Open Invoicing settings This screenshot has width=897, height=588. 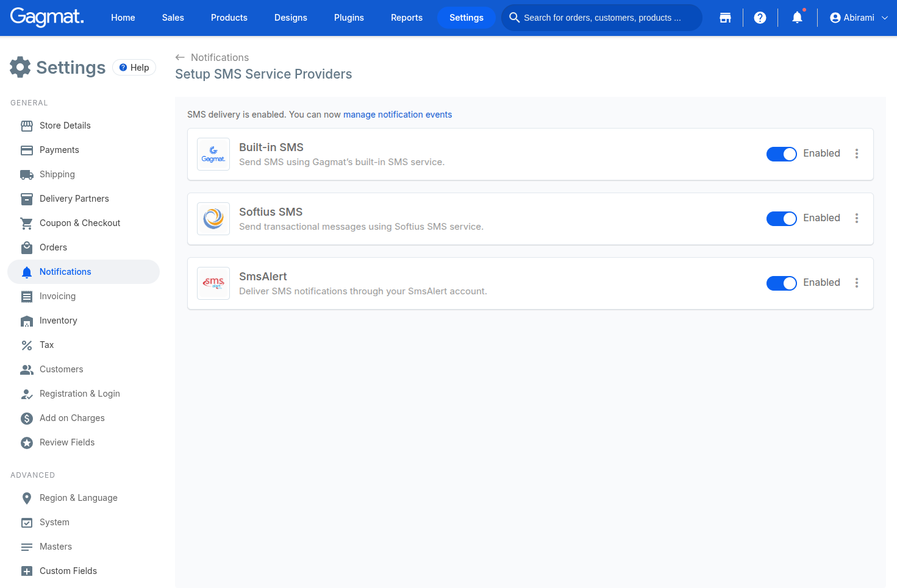[84, 296]
